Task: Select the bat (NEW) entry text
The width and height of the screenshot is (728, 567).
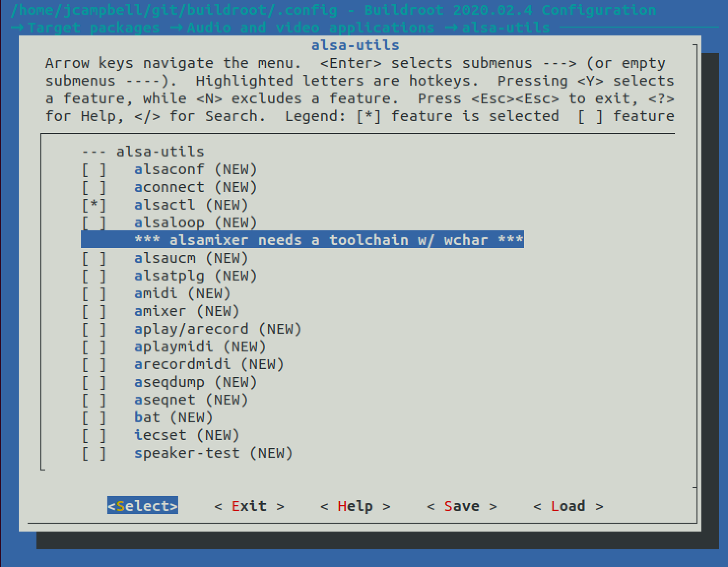Action: [173, 418]
